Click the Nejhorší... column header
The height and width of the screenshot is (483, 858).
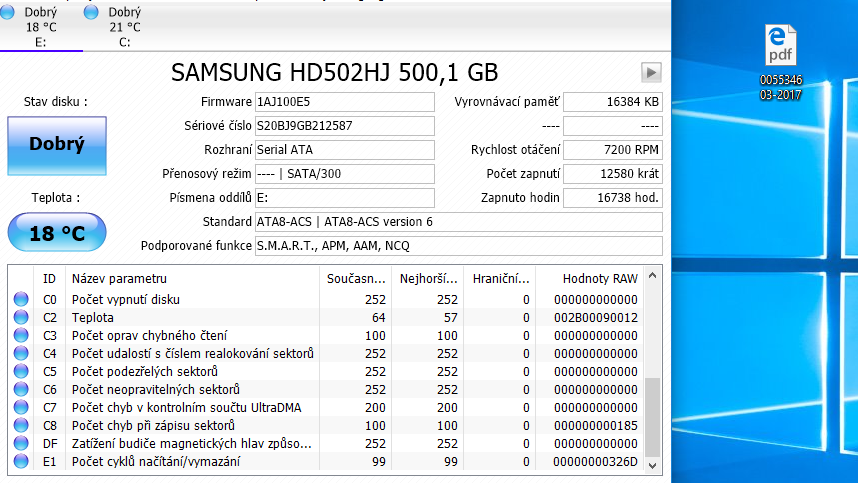(x=428, y=278)
